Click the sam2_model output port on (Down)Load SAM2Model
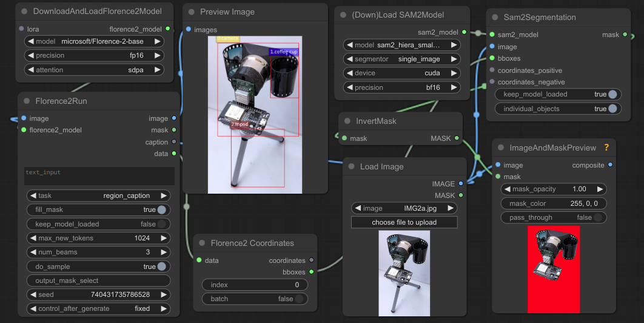 click(x=464, y=32)
